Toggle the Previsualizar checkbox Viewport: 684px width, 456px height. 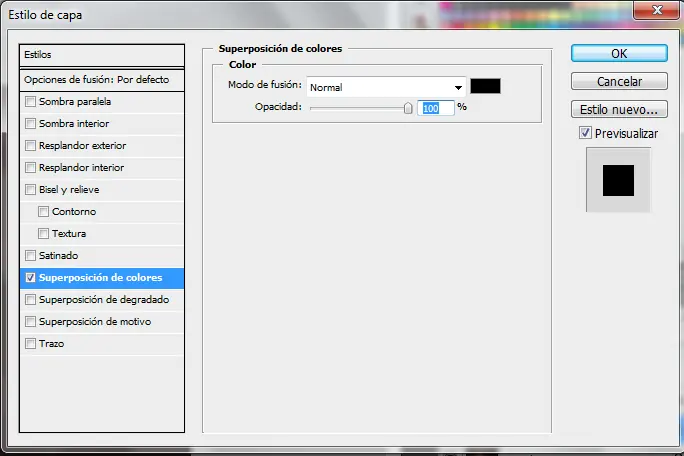tap(585, 133)
